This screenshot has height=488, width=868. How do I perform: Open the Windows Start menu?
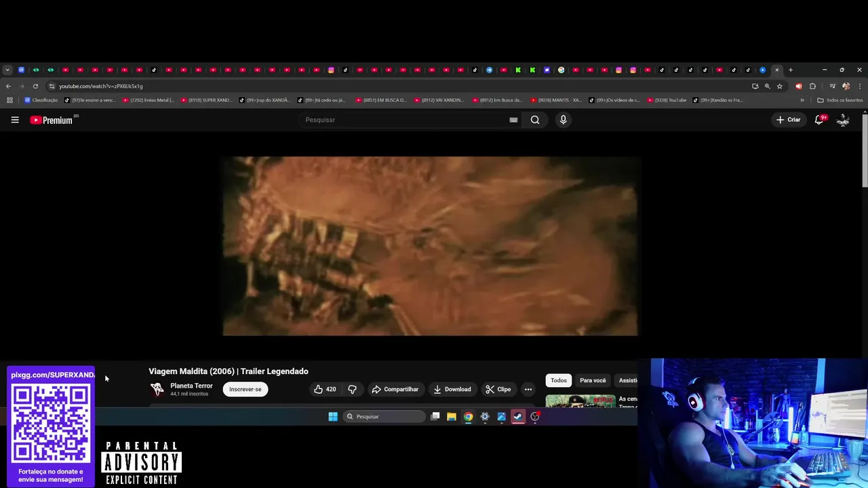333,417
